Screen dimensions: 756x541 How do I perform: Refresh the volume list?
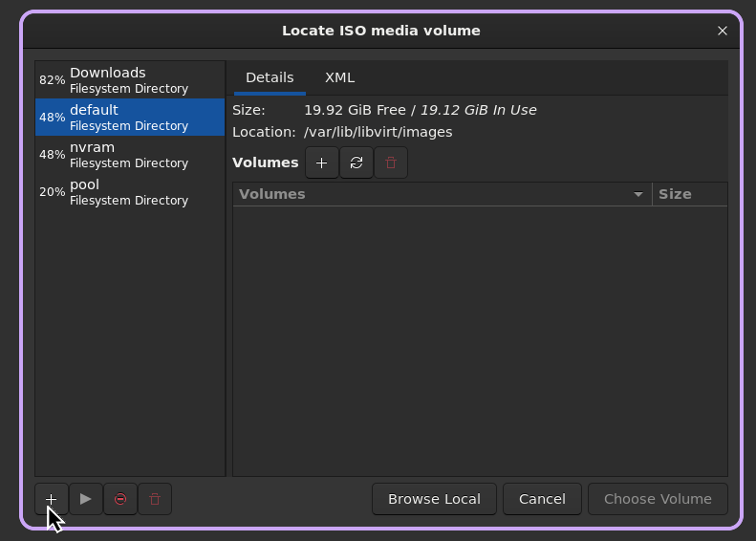pyautogui.click(x=356, y=163)
